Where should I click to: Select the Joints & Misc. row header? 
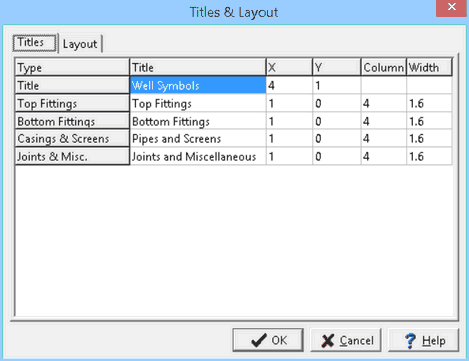pos(72,156)
